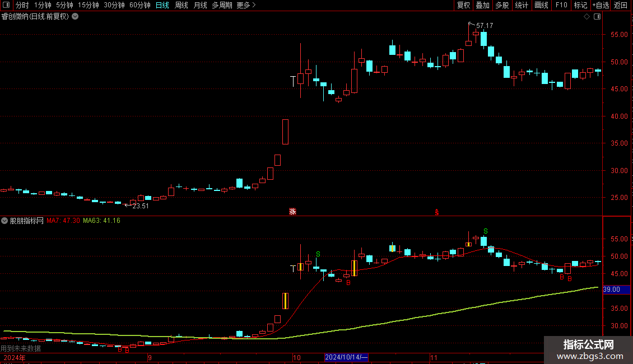The width and height of the screenshot is (633, 364).
Task: Toggle the left sidebar panel icon
Action: point(6,5)
